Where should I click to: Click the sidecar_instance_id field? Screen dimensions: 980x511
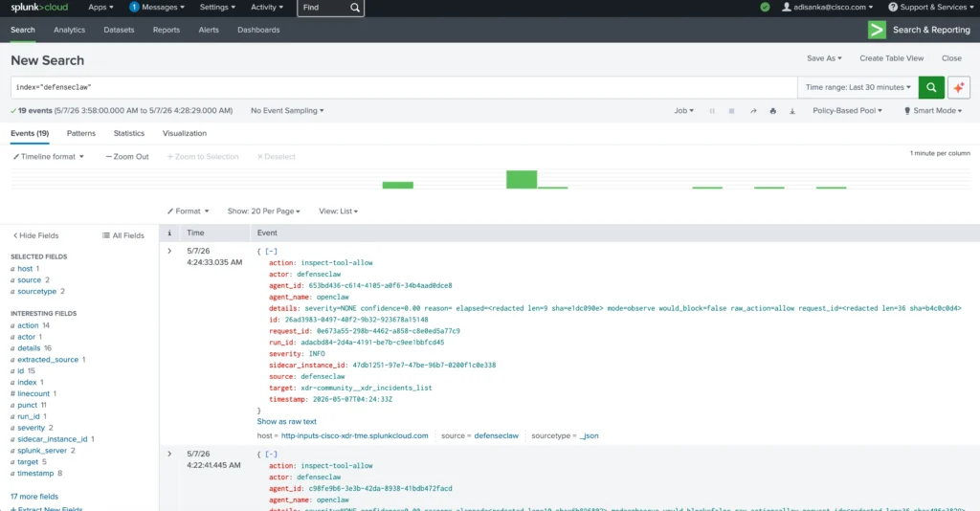pyautogui.click(x=53, y=439)
